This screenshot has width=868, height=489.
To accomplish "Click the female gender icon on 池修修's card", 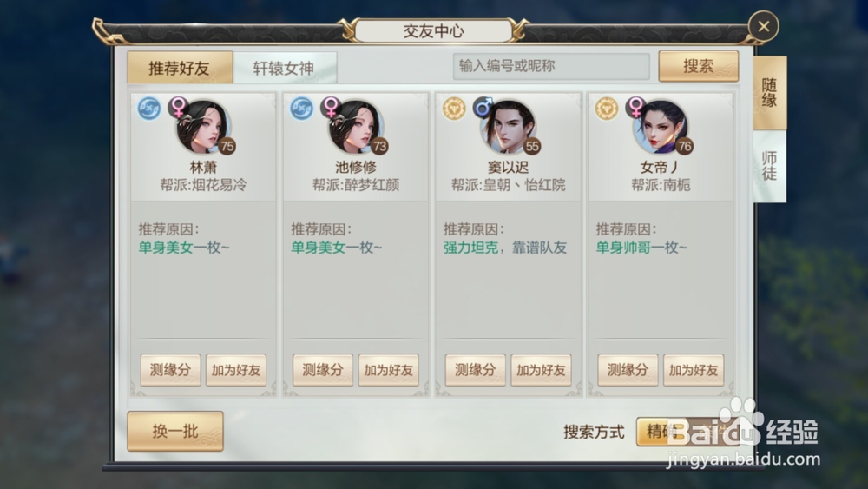I will pos(331,106).
